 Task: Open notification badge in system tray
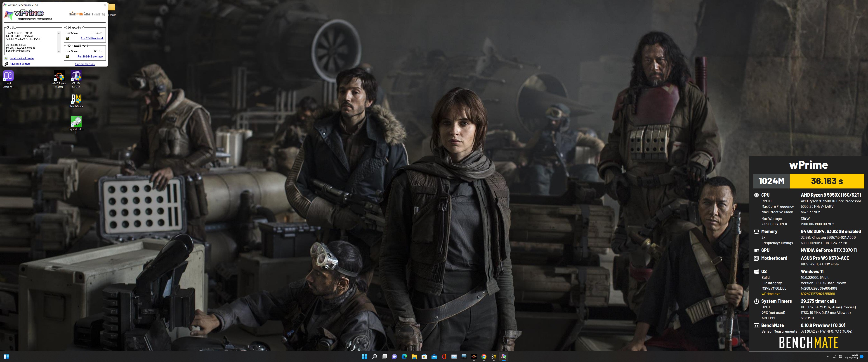862,357
